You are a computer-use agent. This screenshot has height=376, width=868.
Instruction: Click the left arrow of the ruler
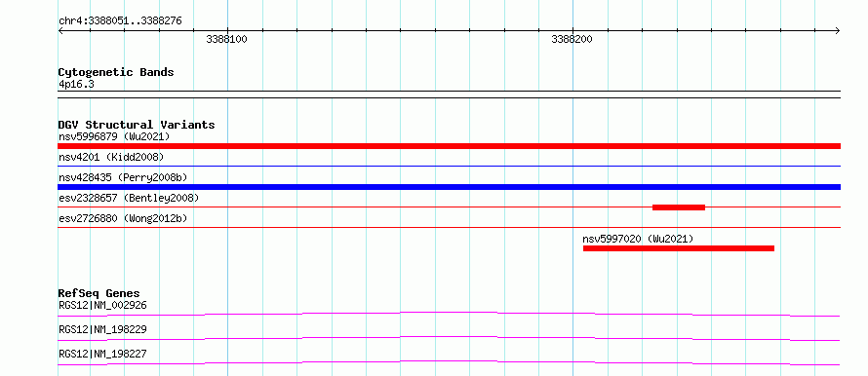click(60, 31)
